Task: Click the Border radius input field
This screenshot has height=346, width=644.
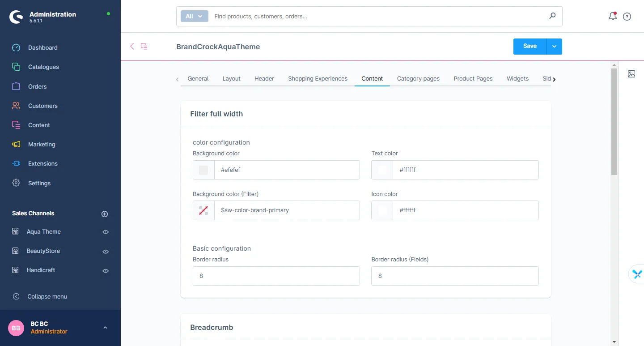Action: pos(276,276)
